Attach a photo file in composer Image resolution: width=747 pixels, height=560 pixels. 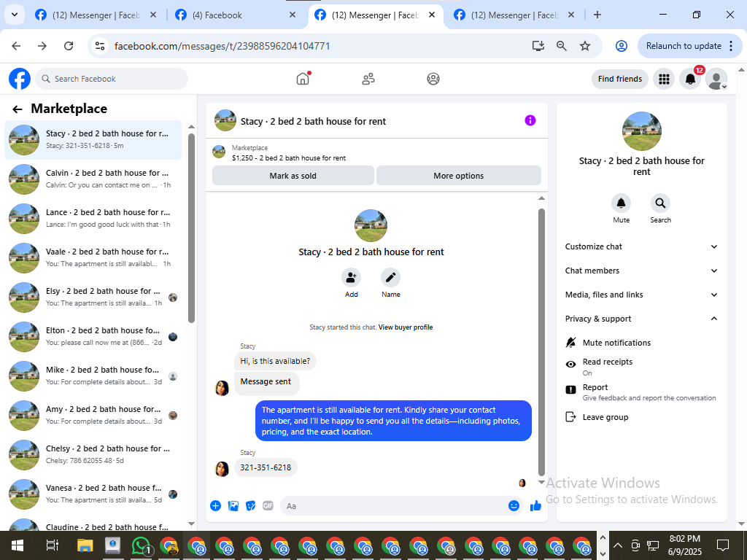233,506
